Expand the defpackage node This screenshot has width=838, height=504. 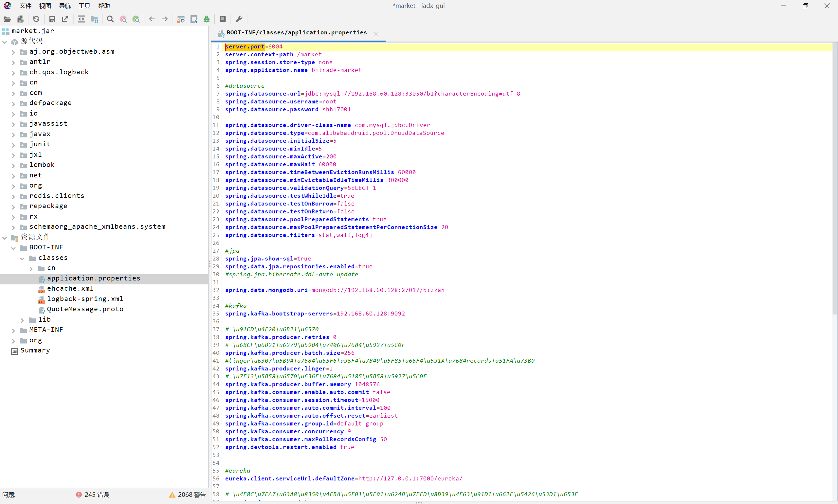tap(14, 104)
